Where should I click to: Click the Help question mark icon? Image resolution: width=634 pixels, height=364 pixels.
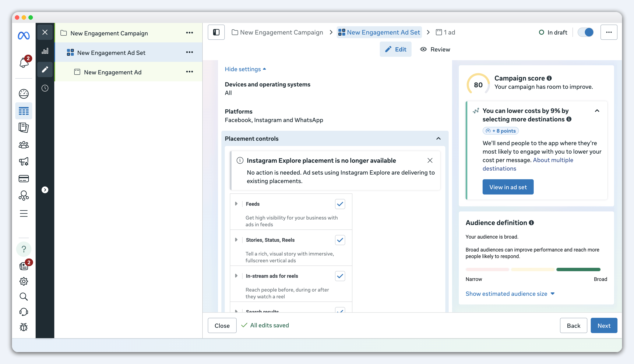point(24,249)
